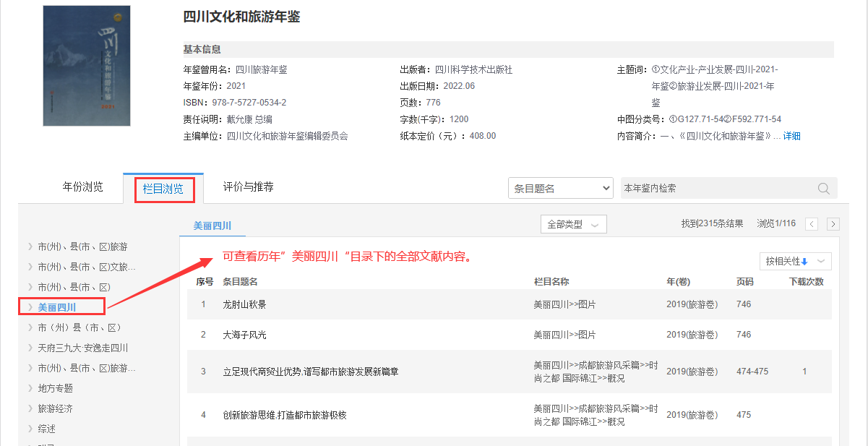Switch to the 栏目浏览 tab
Screen dimensions: 868x446
[163, 189]
